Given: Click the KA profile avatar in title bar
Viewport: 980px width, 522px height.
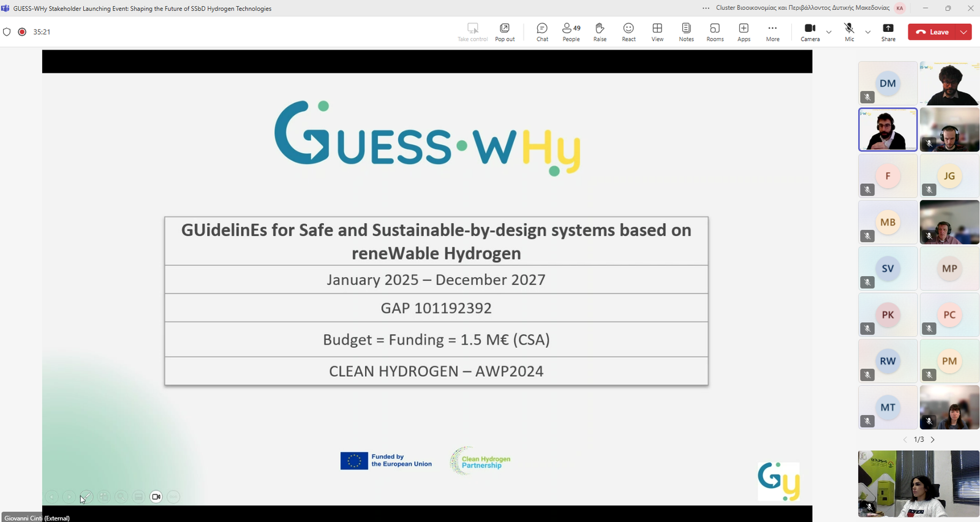Looking at the screenshot, I should tap(900, 8).
